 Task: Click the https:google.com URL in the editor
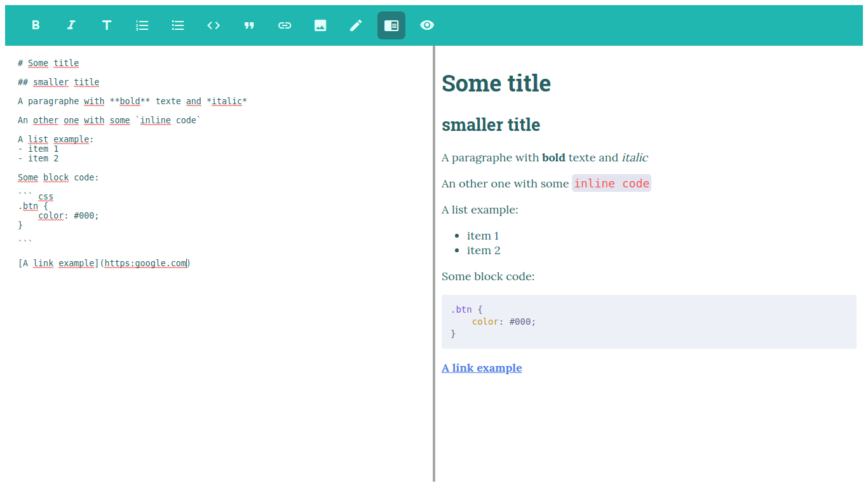[x=145, y=262]
